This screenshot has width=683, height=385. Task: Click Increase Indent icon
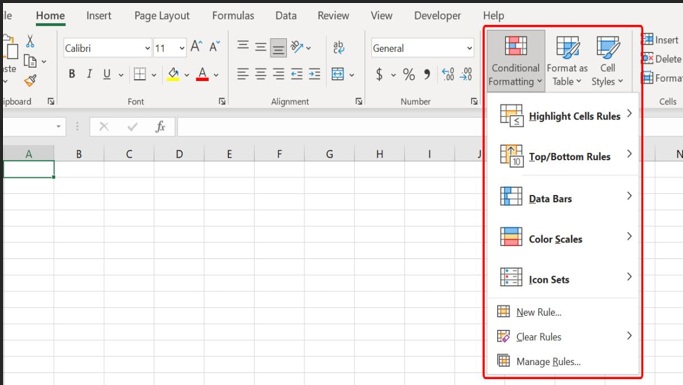coord(314,74)
